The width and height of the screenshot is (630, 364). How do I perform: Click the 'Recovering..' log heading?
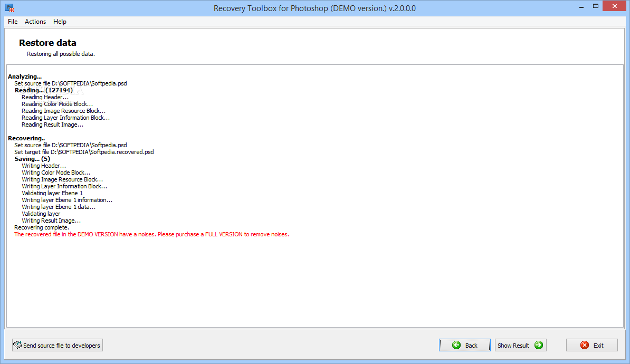pos(26,138)
